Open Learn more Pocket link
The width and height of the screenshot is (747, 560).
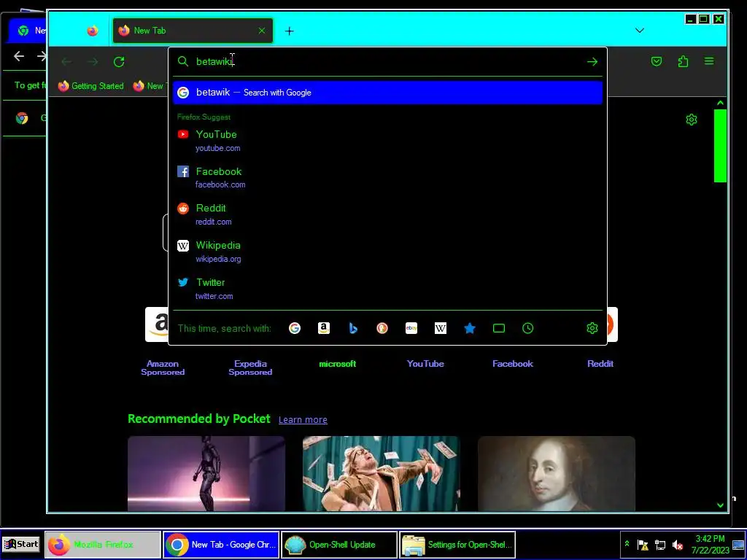303,419
